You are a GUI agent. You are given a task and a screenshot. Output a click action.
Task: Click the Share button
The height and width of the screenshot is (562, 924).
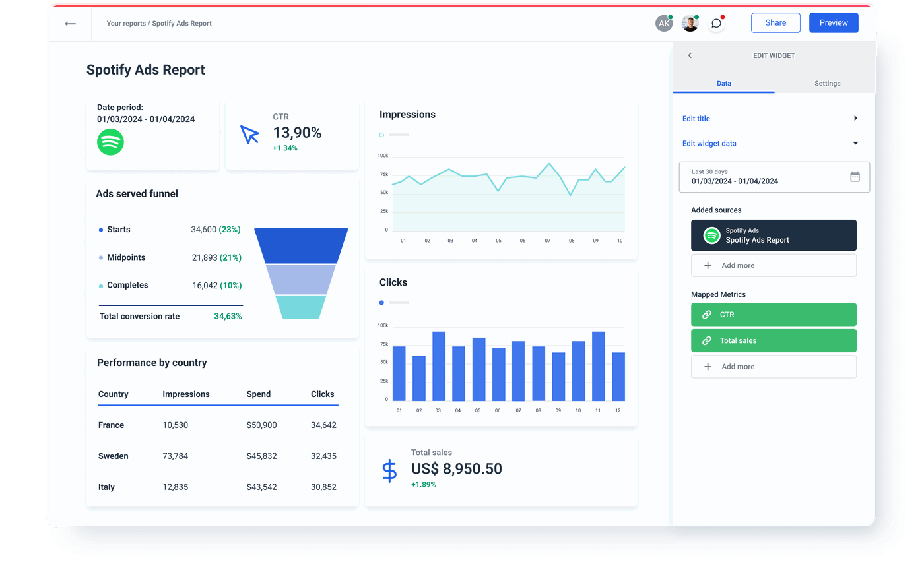(x=775, y=22)
